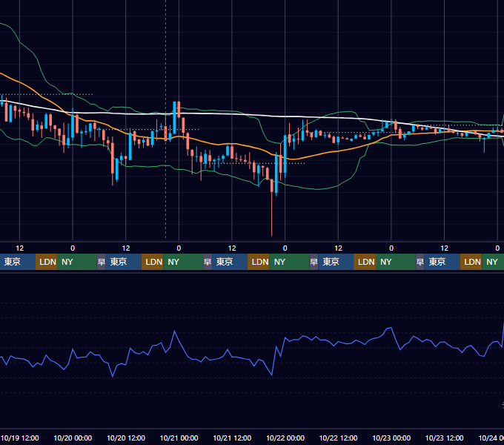The height and width of the screenshot is (445, 504).
Task: Click the LDN session block on 10/21
Action: point(259,262)
